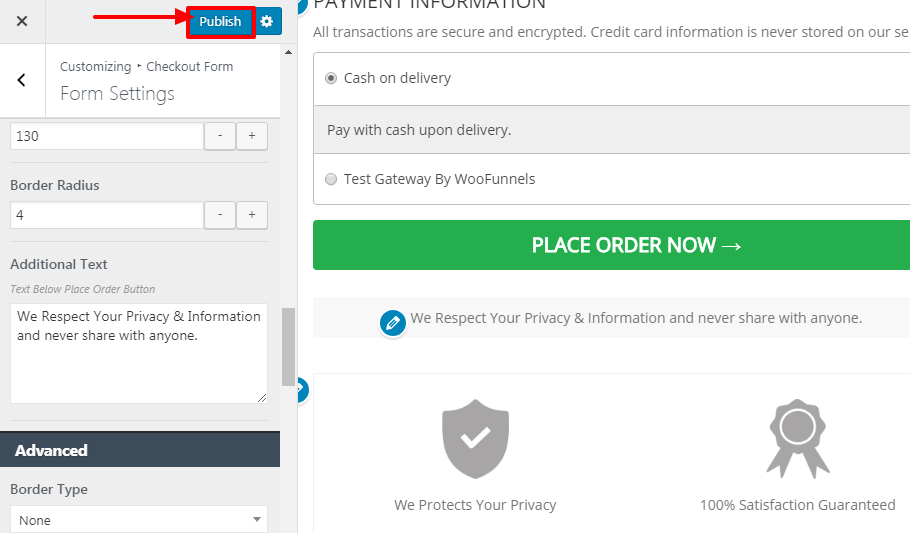Click the shield privacy badge icon
Image resolution: width=910 pixels, height=533 pixels.
pyautogui.click(x=475, y=439)
